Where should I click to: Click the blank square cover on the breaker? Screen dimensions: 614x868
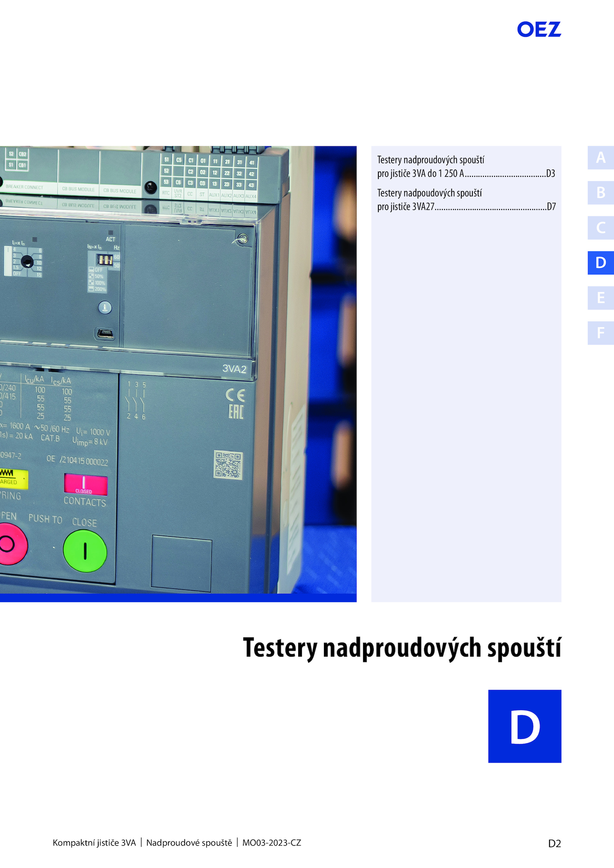pyautogui.click(x=182, y=563)
